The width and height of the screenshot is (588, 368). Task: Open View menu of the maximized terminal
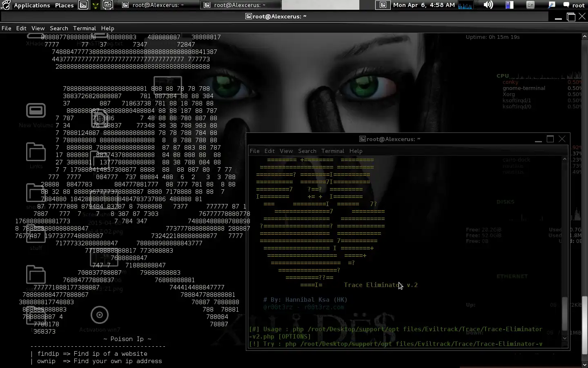click(x=38, y=28)
